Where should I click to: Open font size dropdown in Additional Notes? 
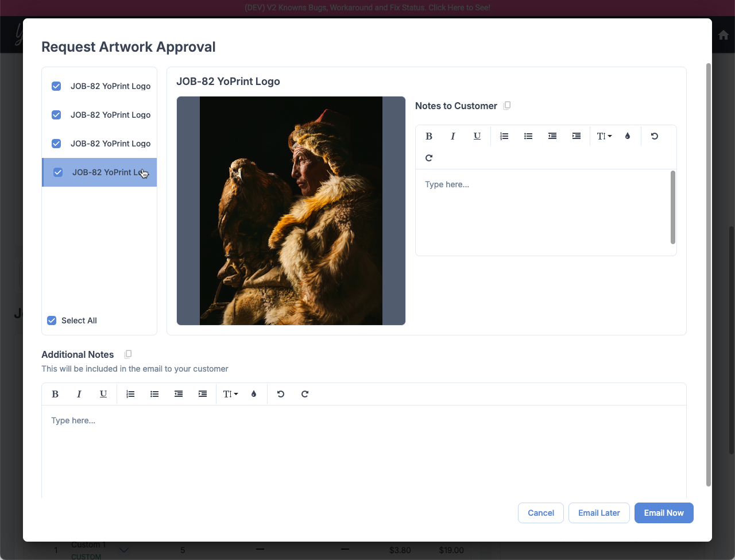230,394
